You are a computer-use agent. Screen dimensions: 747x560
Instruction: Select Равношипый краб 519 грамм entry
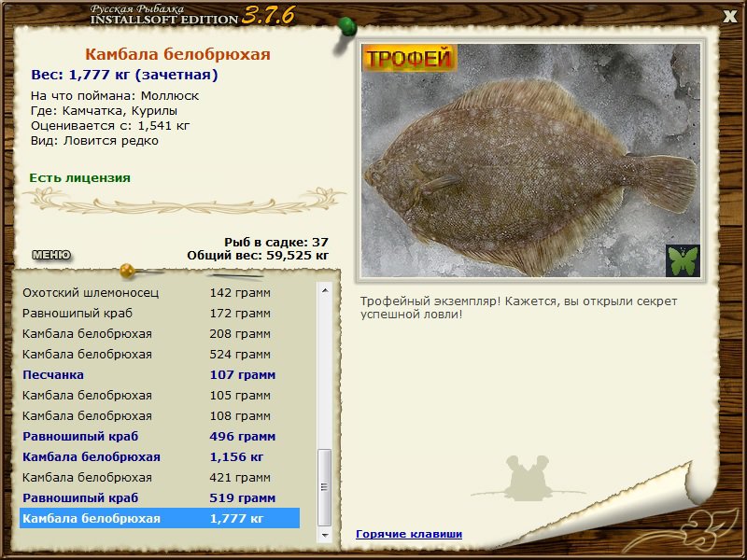[160, 497]
